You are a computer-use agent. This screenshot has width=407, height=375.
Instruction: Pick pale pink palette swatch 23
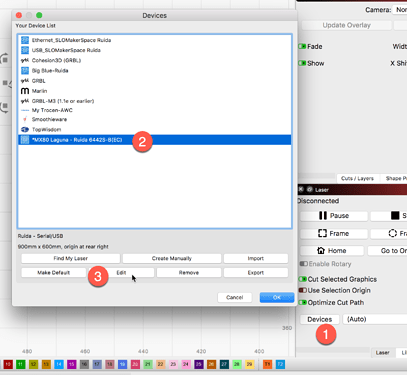coord(173,364)
